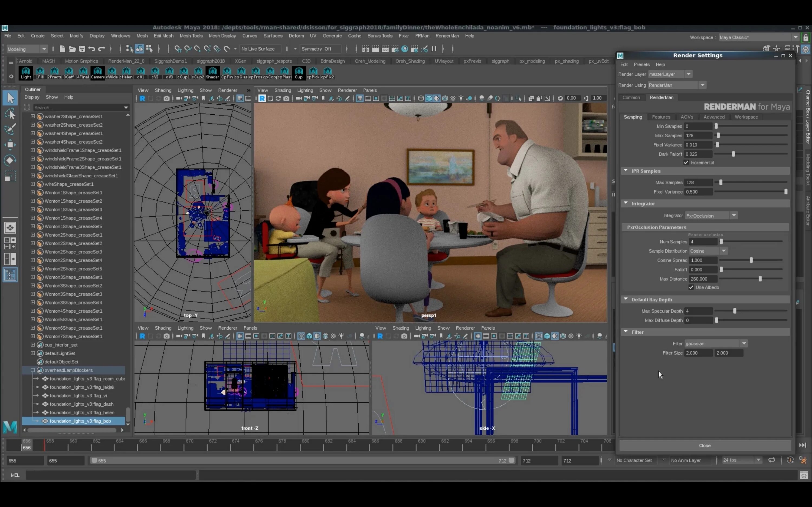Click the Undo icon in toolbar
The width and height of the screenshot is (812, 507).
point(91,49)
